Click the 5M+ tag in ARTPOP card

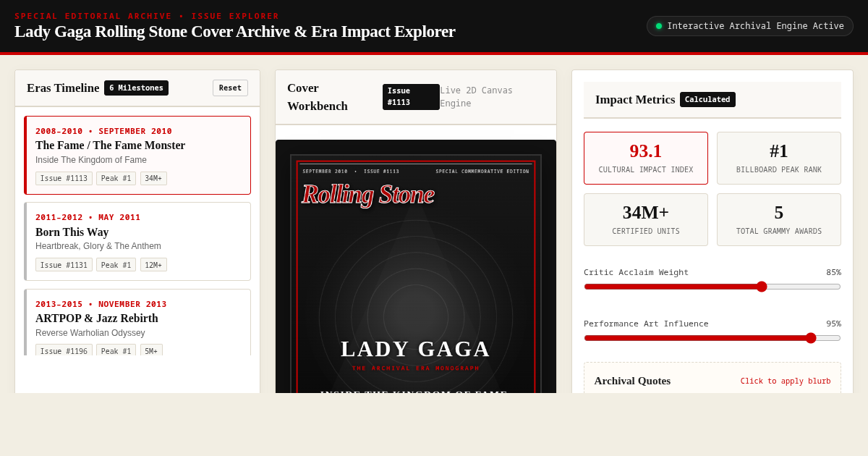point(151,350)
